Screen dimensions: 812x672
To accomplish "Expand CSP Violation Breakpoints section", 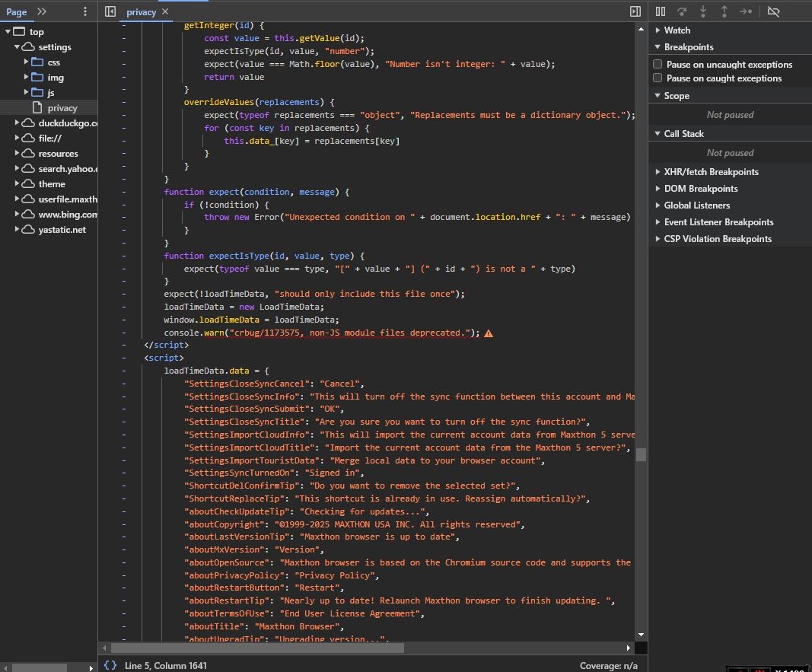I will [x=658, y=239].
